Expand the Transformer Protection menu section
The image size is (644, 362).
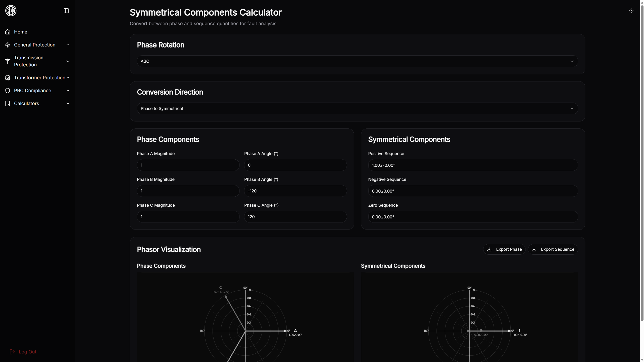coord(39,78)
